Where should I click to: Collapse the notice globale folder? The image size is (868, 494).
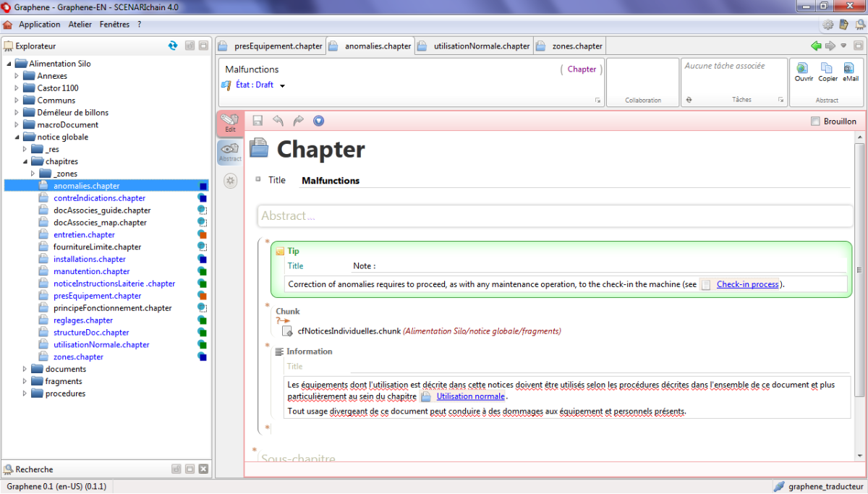coord(17,137)
